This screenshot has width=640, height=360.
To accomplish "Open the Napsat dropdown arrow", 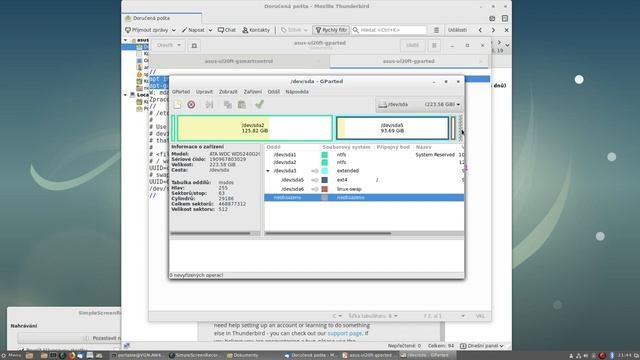I will (x=210, y=30).
